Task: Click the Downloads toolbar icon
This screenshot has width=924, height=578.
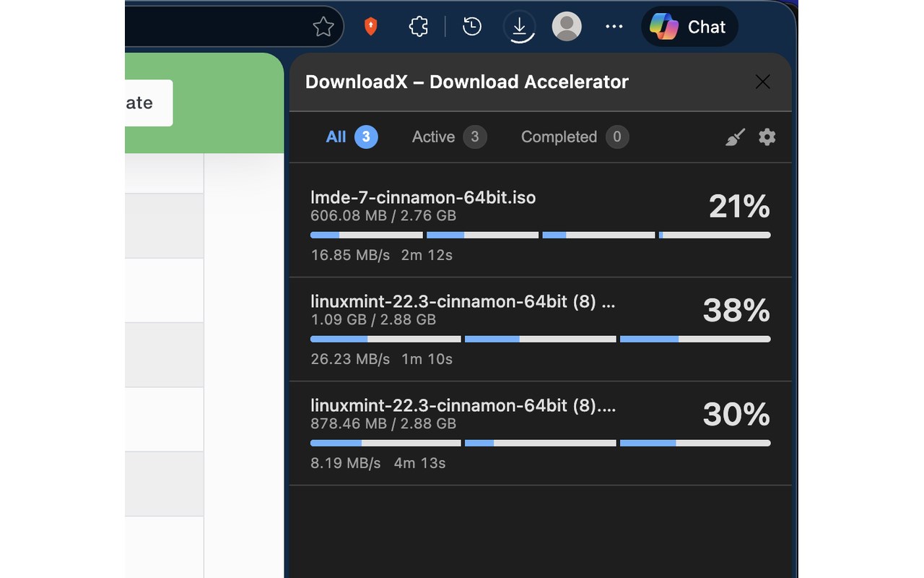Action: point(519,27)
